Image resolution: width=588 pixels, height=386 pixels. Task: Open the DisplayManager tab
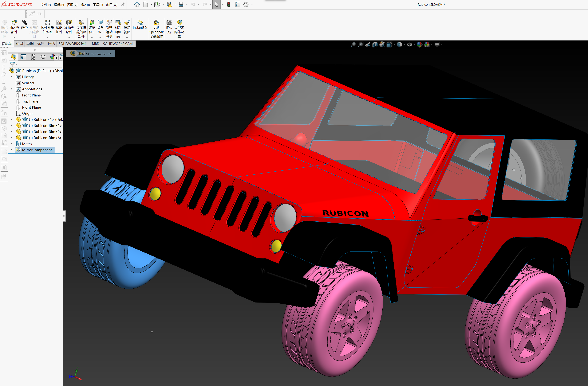pyautogui.click(x=52, y=57)
